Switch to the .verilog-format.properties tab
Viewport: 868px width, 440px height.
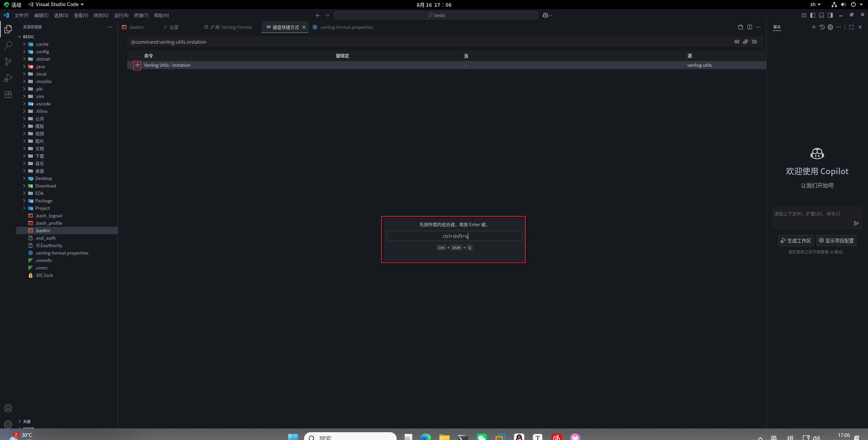point(346,27)
